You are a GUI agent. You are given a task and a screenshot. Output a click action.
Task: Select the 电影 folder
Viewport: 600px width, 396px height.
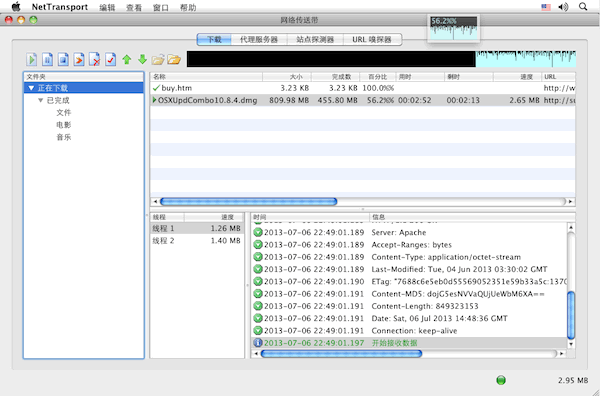click(x=64, y=125)
